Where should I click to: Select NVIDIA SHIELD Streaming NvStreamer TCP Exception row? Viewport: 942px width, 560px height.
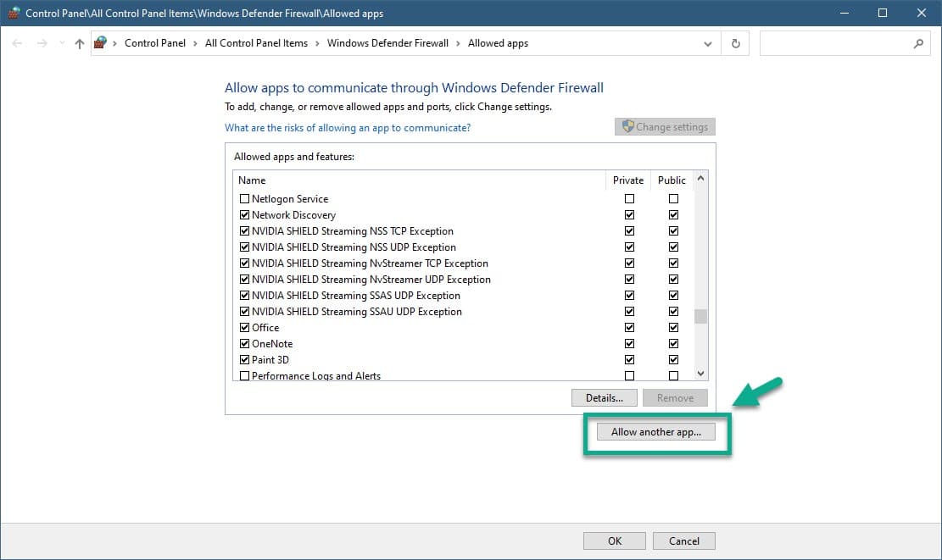pos(370,263)
